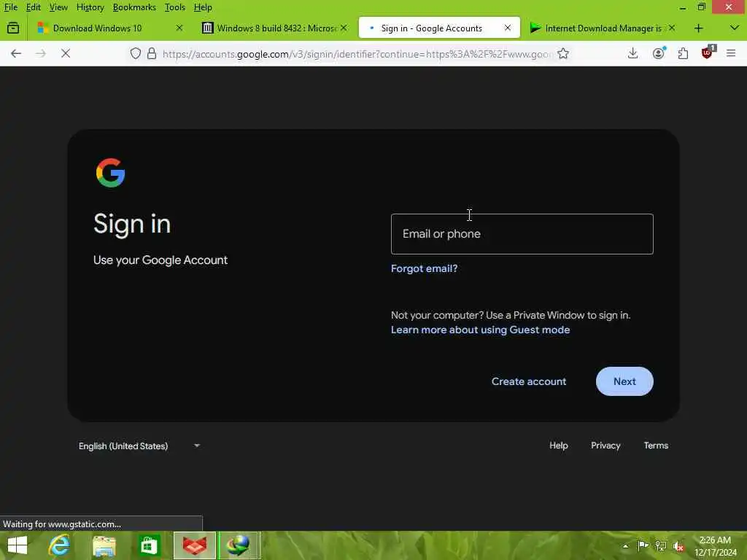Open the File menu
This screenshot has width=747, height=560.
(x=10, y=7)
